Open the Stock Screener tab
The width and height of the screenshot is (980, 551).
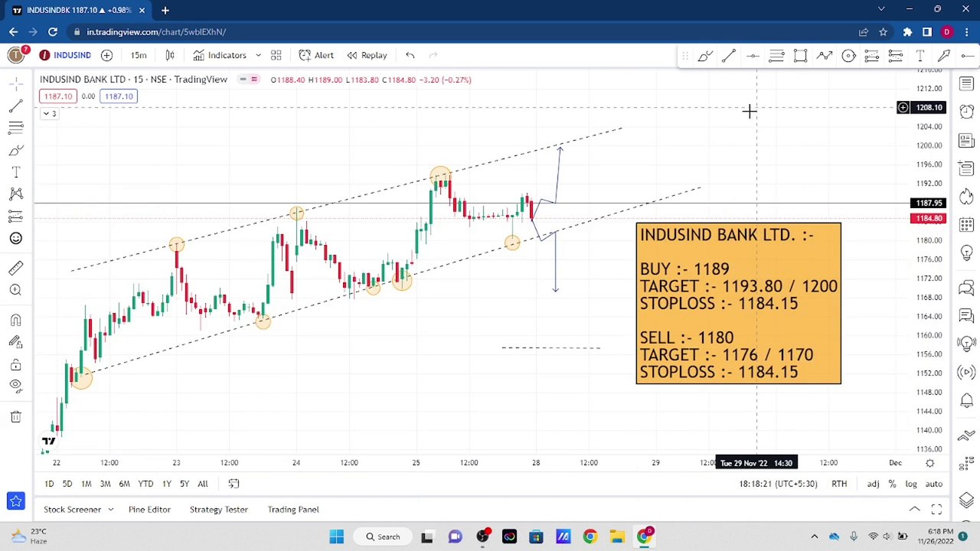pyautogui.click(x=72, y=510)
